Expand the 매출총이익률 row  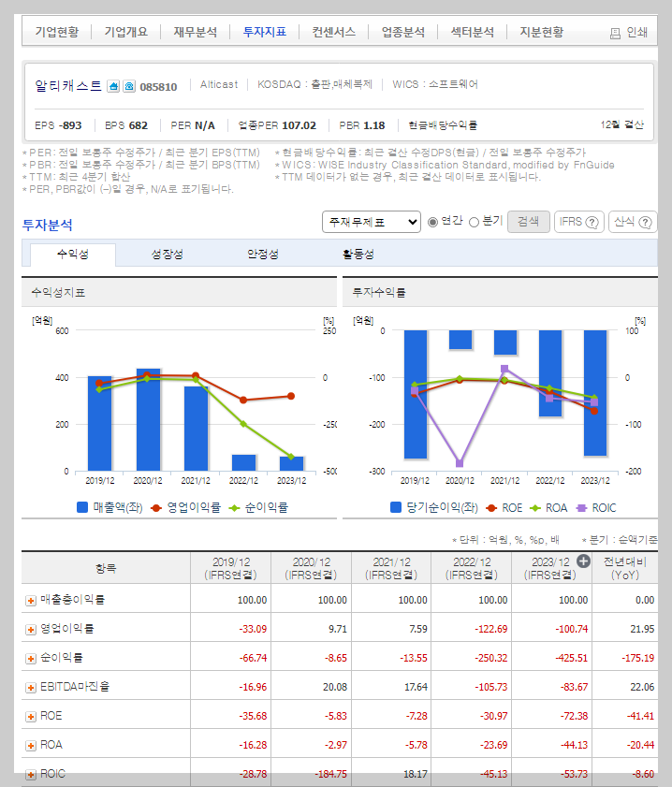31,600
